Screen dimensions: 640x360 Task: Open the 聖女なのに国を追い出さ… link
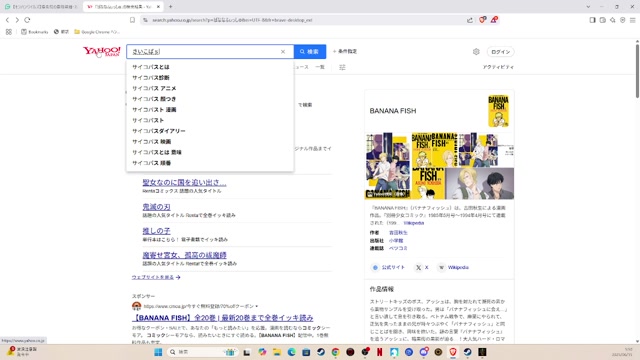tap(184, 182)
